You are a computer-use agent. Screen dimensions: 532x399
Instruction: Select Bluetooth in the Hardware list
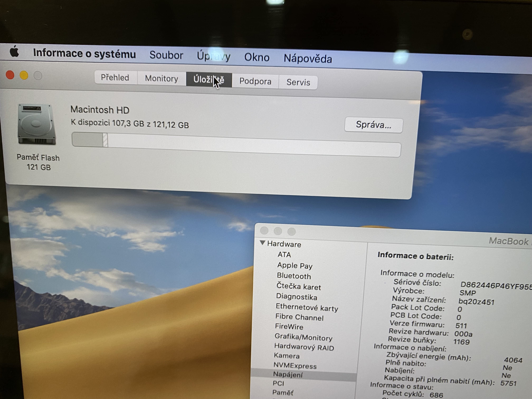(x=294, y=276)
